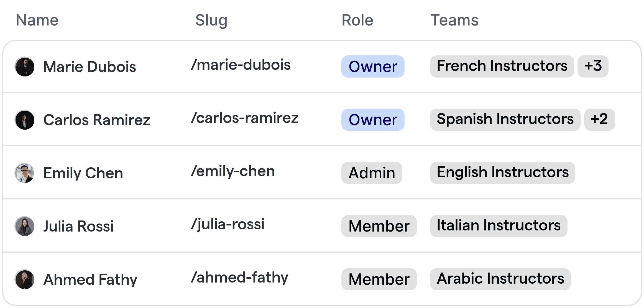Click Julia Rossi's profile avatar
This screenshot has width=644, height=308.
[x=25, y=226]
